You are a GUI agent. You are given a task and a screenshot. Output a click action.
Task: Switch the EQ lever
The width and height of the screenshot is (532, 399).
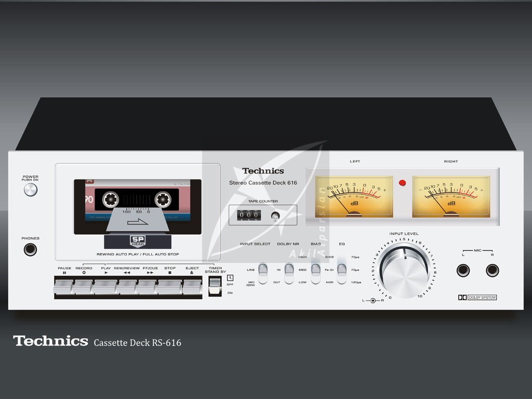(x=342, y=273)
